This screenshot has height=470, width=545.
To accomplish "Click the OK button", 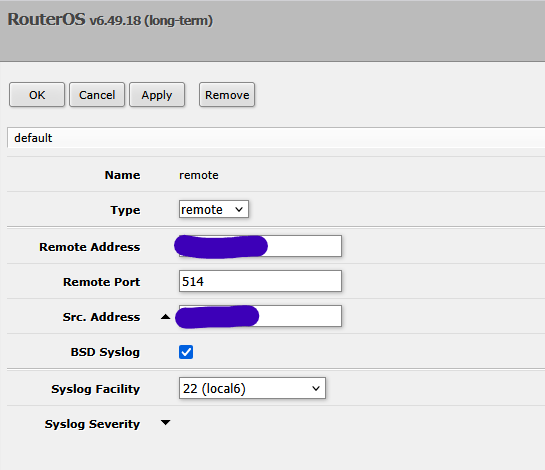I will click(37, 95).
